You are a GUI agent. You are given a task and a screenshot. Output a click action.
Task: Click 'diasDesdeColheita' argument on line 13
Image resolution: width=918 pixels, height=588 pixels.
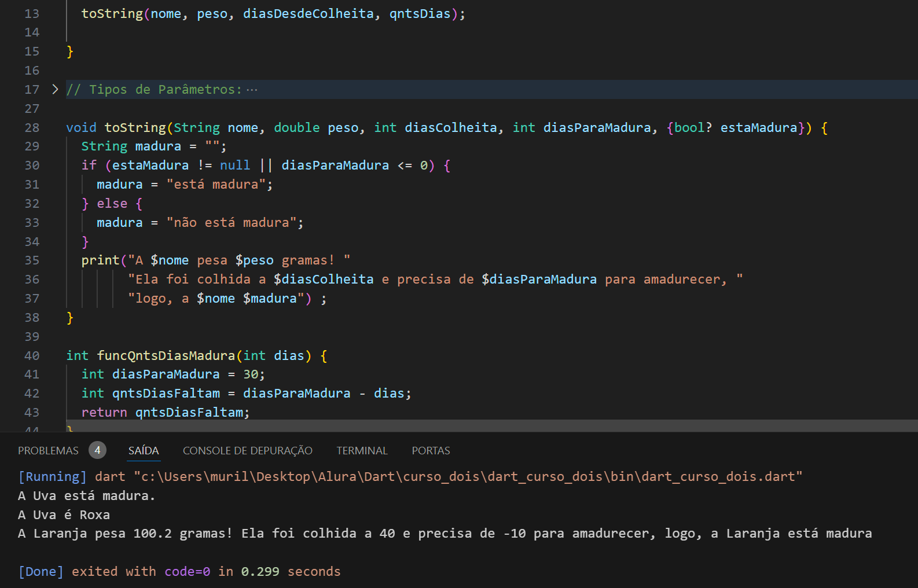coord(309,13)
